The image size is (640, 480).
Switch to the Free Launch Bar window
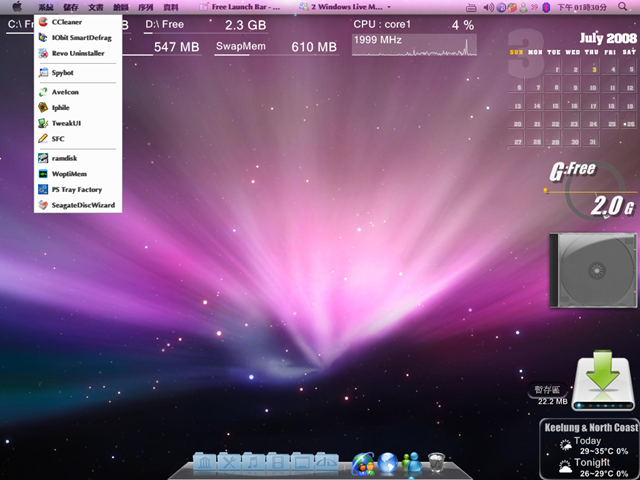240,7
